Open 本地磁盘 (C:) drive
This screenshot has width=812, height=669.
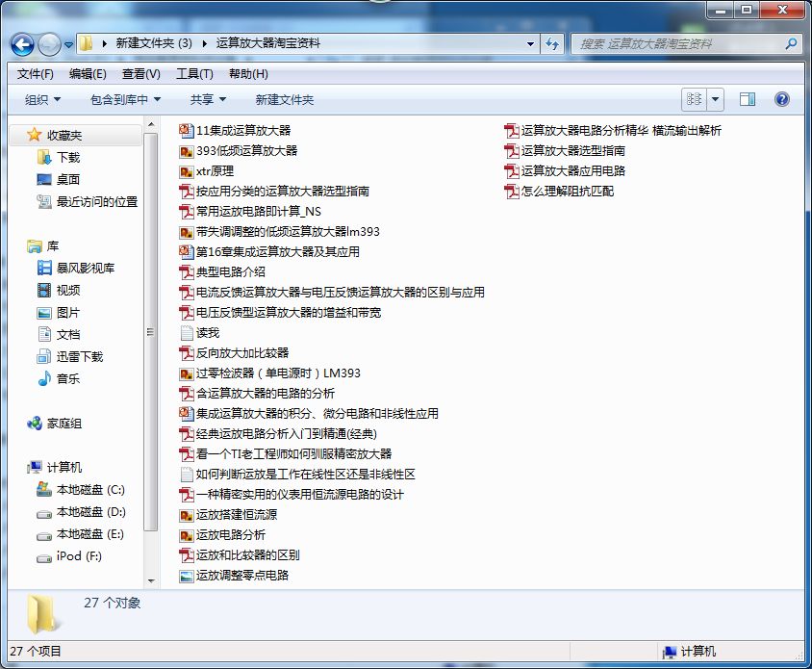(90, 490)
